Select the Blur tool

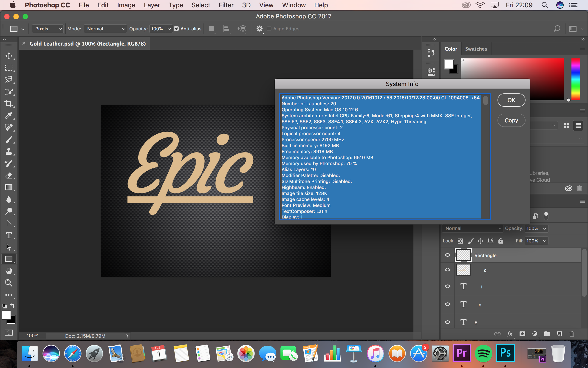9,199
